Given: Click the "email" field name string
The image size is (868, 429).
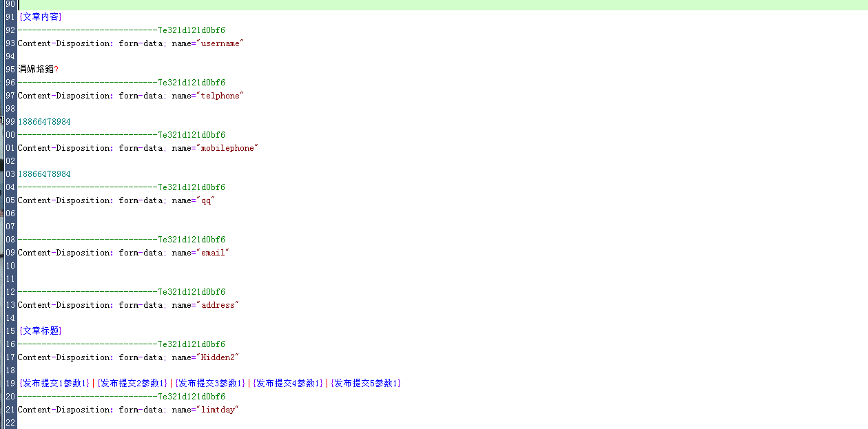Looking at the screenshot, I should 213,253.
